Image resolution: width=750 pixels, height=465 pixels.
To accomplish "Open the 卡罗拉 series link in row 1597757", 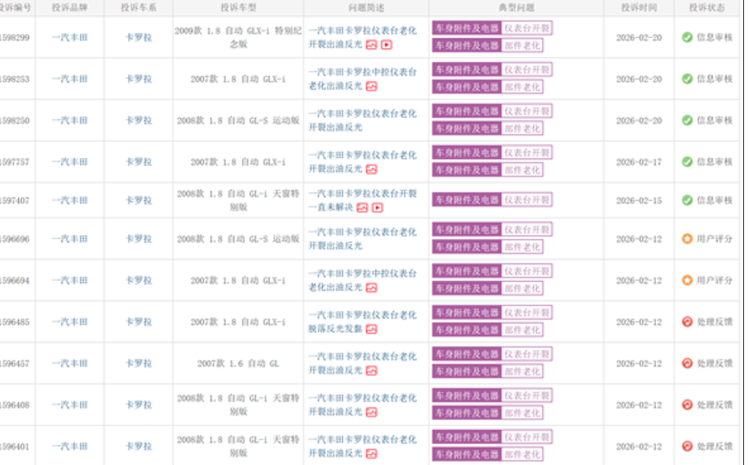I will 138,161.
